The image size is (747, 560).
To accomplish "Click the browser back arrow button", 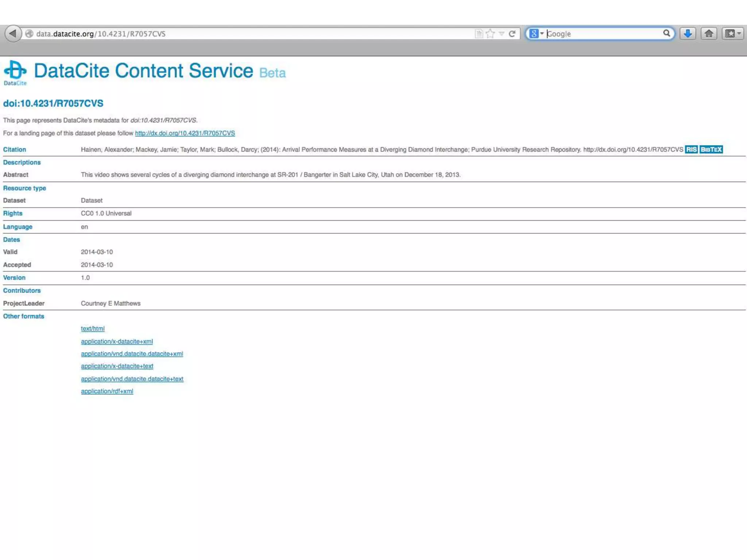I will 13,34.
